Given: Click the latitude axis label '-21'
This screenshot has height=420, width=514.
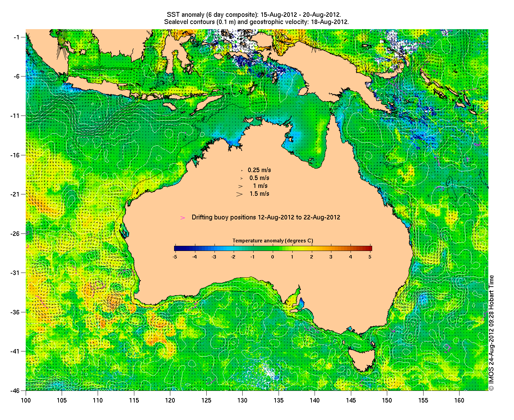Looking at the screenshot, I should (x=15, y=194).
